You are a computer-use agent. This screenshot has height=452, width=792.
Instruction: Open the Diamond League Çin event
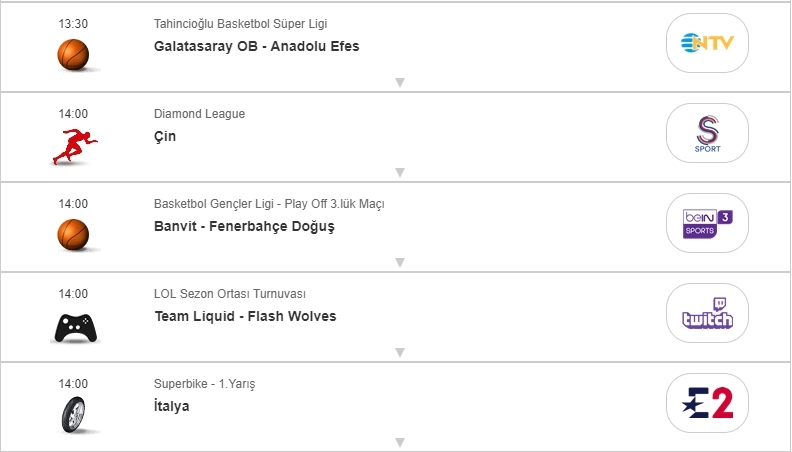tap(165, 136)
